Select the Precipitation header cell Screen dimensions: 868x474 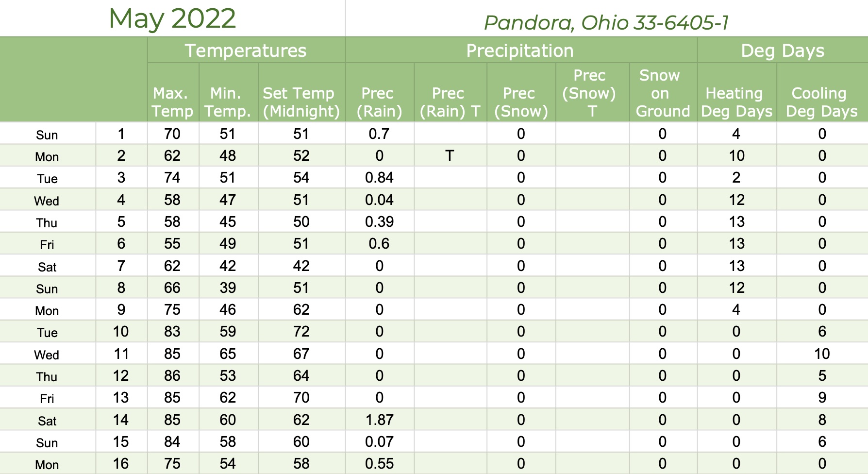tap(521, 51)
